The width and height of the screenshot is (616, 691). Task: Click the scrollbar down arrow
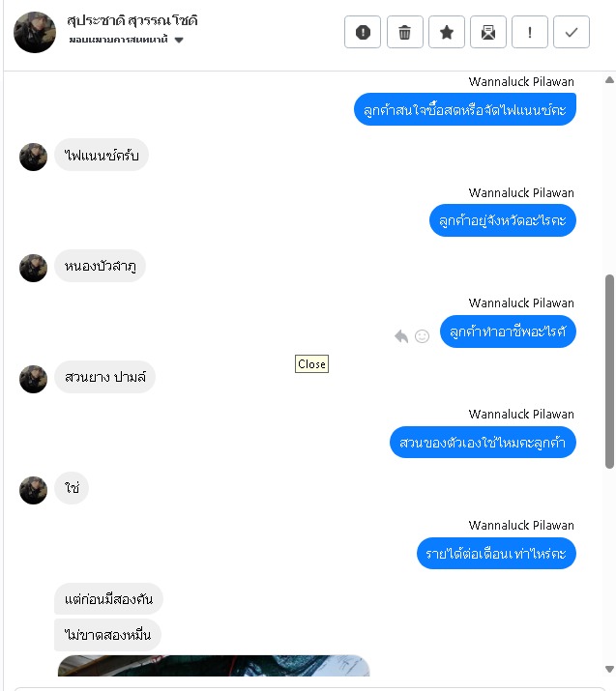pyautogui.click(x=609, y=669)
